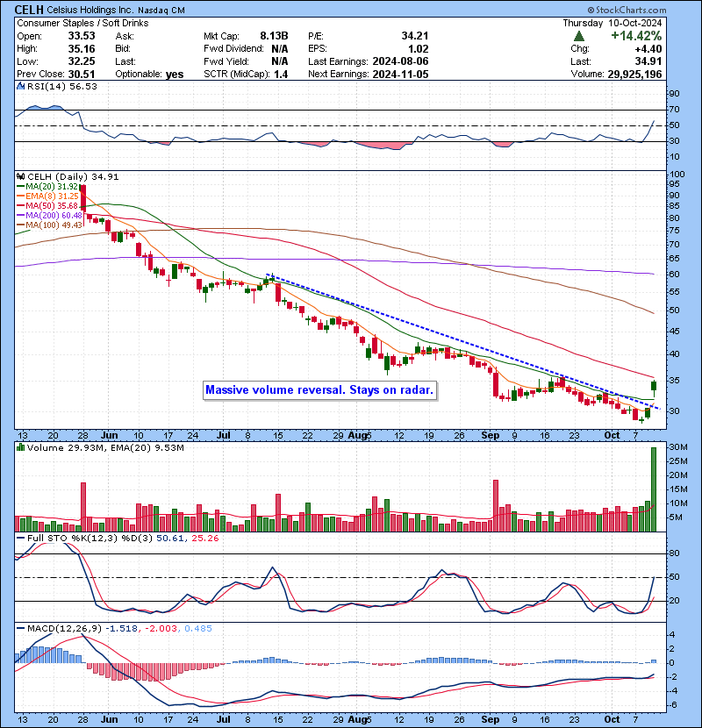Click the Celsius Holdings Inc. company name
This screenshot has width=702, height=728.
click(x=90, y=10)
